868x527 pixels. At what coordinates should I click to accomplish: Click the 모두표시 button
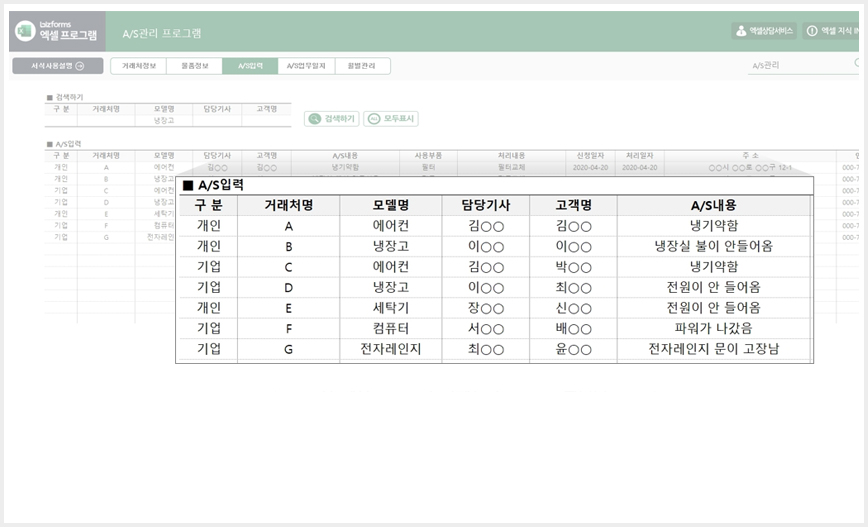pos(391,119)
